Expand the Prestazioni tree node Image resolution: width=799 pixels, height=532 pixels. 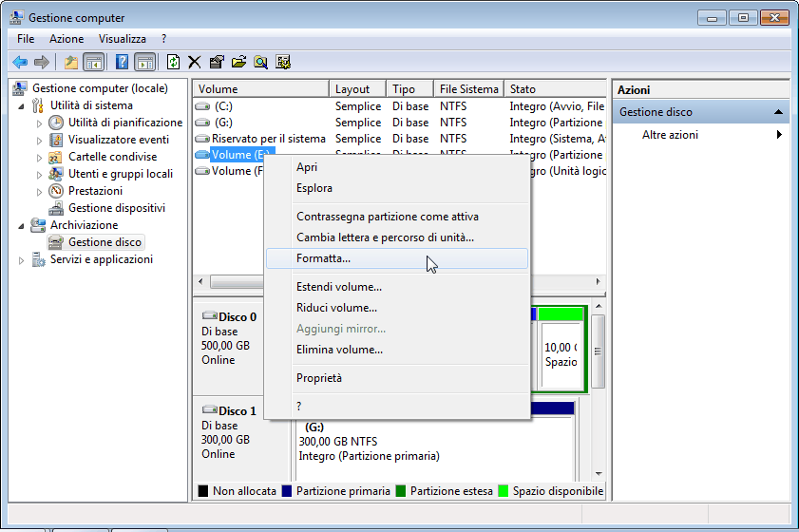[x=39, y=192]
